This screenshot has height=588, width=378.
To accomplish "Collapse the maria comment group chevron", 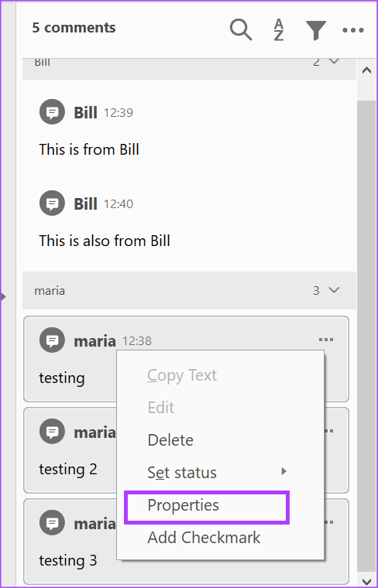I will point(334,290).
